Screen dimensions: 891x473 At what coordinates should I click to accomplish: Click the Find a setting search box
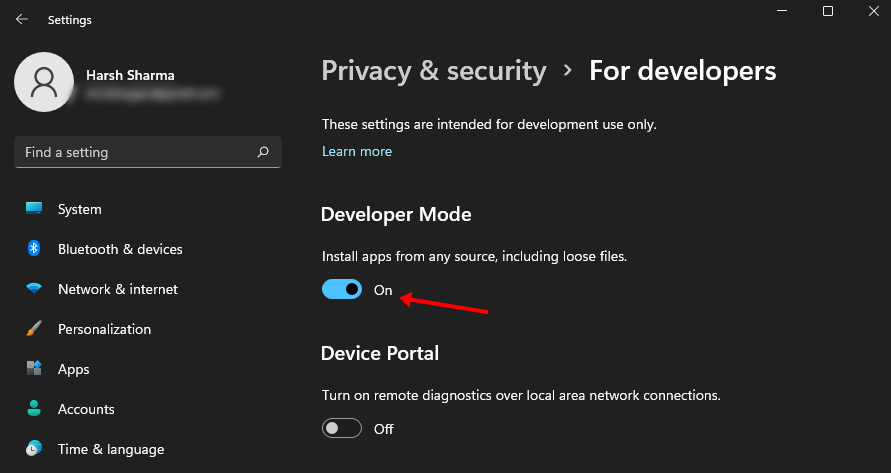tap(135, 152)
